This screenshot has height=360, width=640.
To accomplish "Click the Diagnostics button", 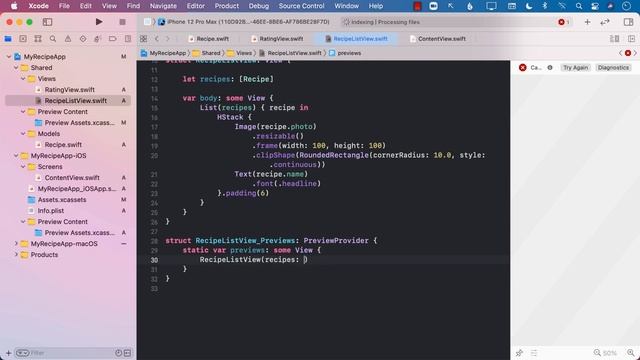I will 613,67.
